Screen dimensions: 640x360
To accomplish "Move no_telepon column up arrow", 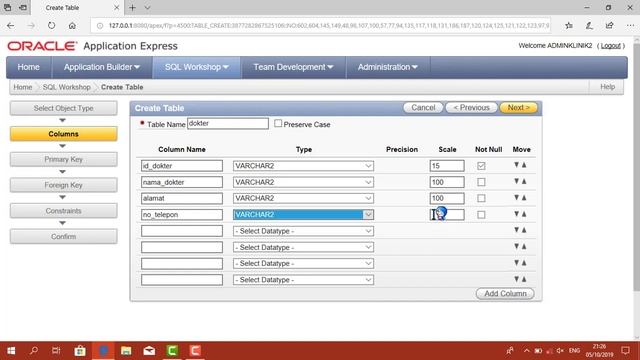I will (524, 214).
